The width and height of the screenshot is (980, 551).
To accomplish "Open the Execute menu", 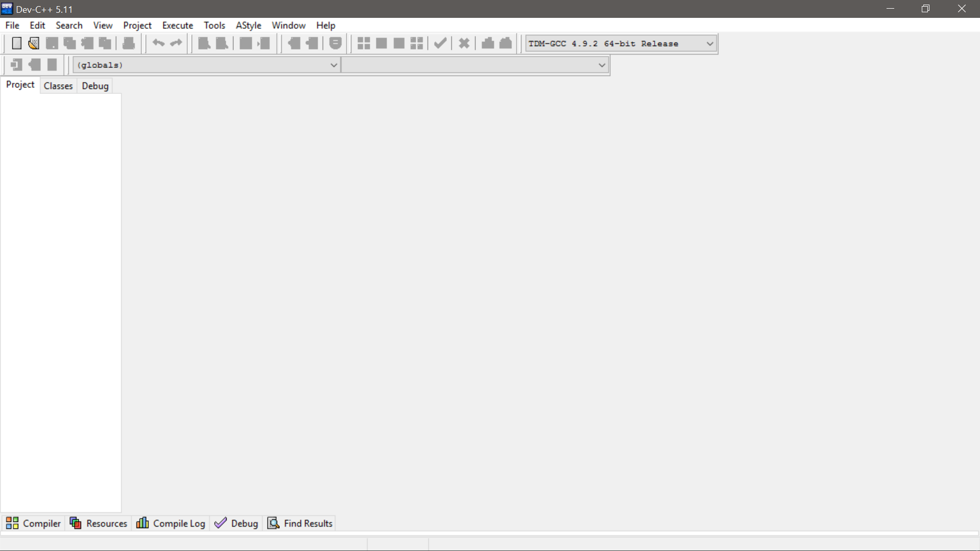I will pos(178,25).
